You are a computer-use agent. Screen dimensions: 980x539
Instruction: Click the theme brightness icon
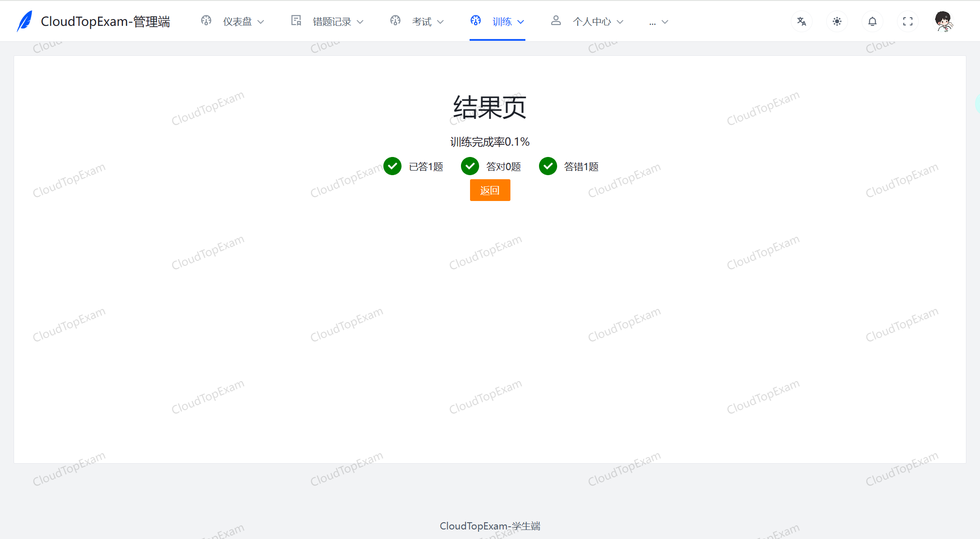[837, 21]
